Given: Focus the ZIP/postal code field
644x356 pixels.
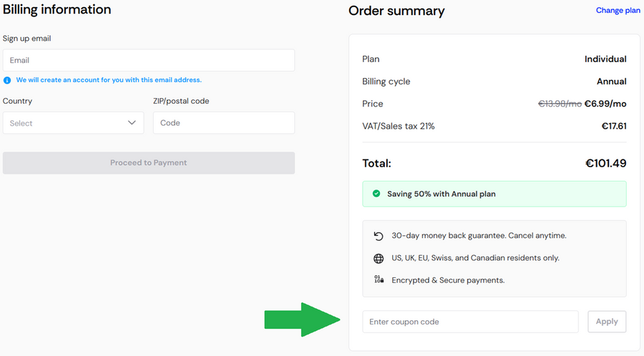Looking at the screenshot, I should point(223,123).
